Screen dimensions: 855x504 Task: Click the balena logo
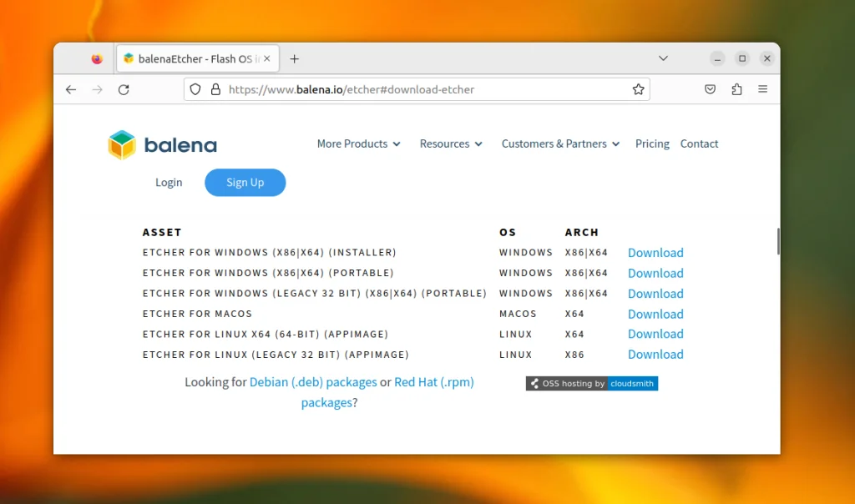[161, 144]
